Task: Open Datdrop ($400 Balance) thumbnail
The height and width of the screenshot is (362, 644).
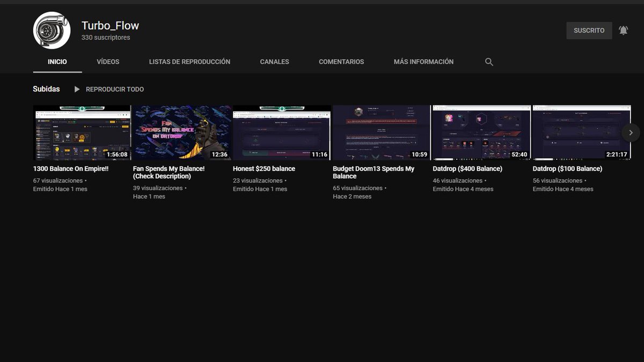Action: click(x=481, y=133)
